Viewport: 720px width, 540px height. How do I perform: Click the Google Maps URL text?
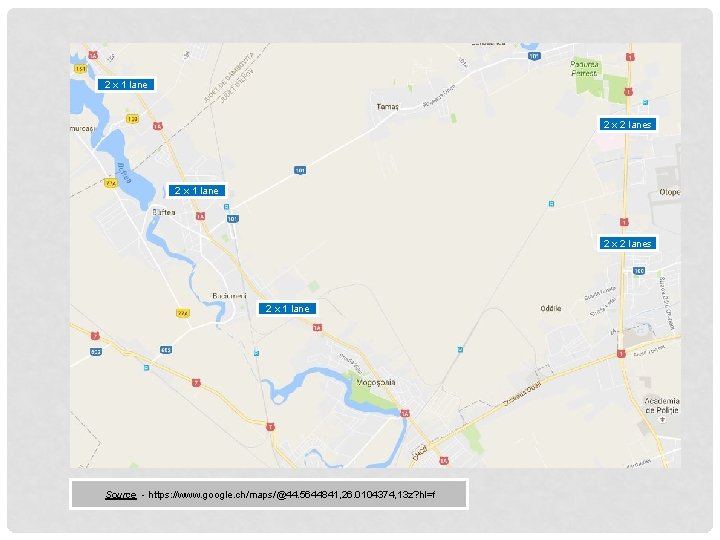click(292, 495)
